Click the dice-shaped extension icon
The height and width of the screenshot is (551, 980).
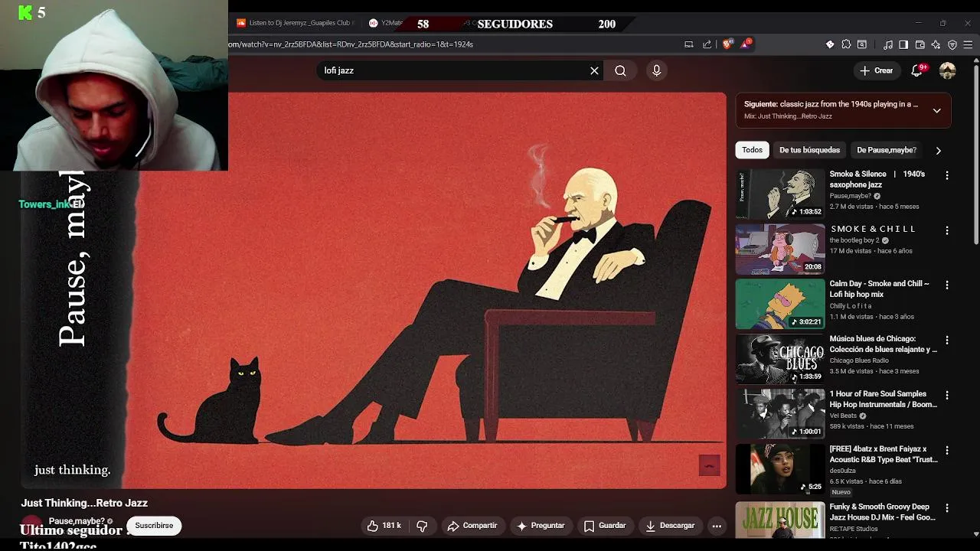(830, 44)
